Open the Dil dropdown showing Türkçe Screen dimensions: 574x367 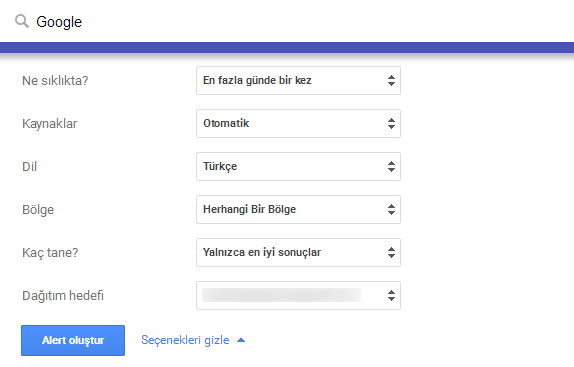(x=298, y=166)
